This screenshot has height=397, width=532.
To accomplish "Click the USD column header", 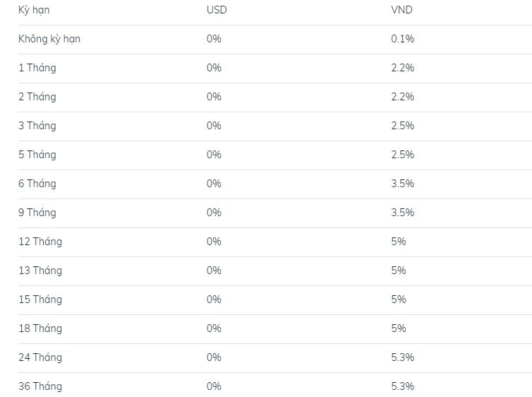I will (x=217, y=10).
